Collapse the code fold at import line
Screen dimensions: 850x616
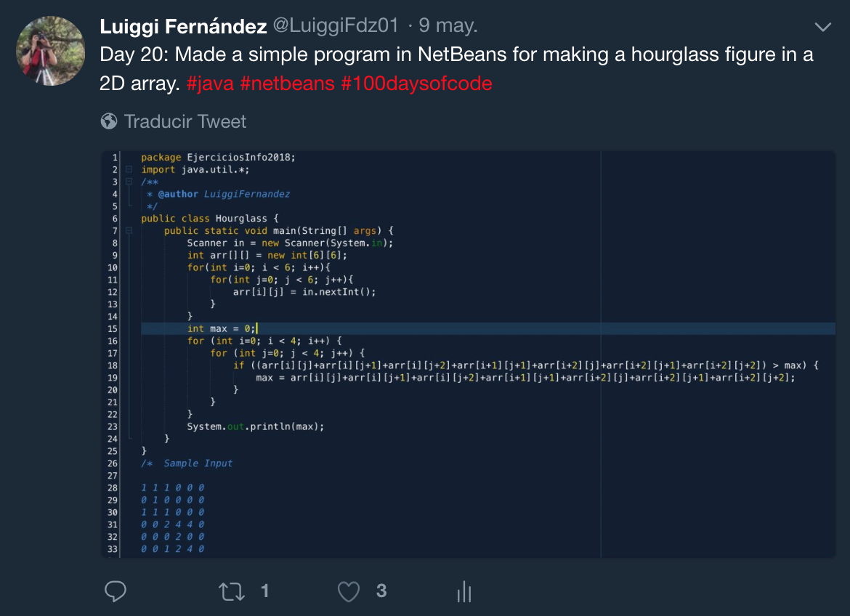point(129,170)
